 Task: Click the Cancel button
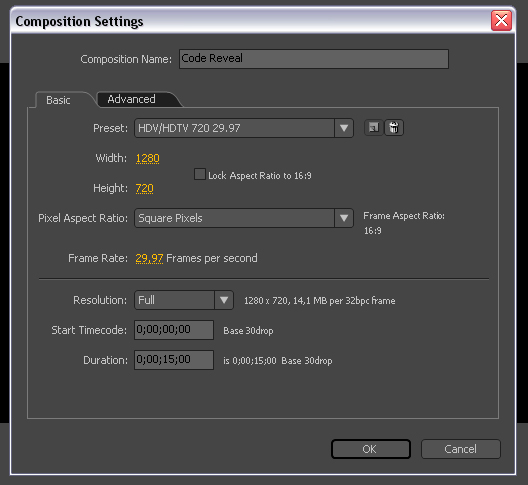[461, 449]
